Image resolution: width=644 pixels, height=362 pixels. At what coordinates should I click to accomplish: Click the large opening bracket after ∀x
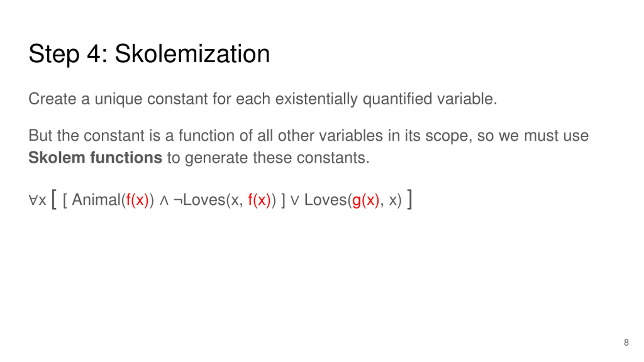point(54,199)
